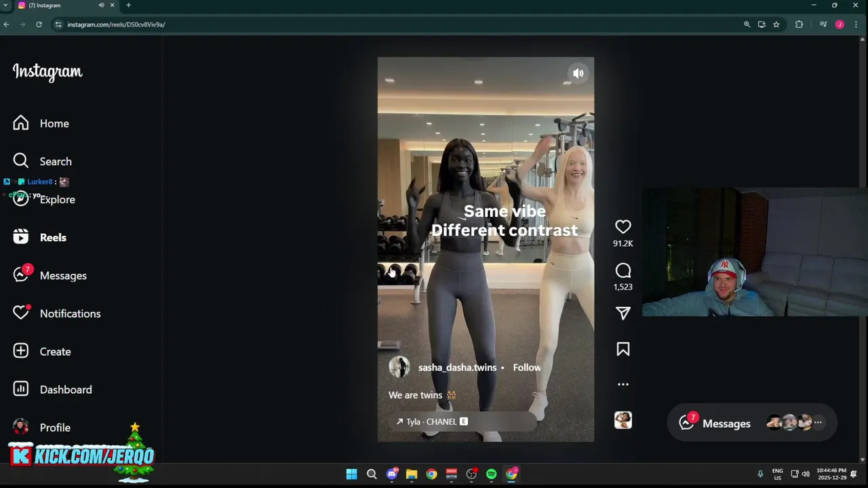Viewport: 868px width, 488px height.
Task: Toggle the reel sound speaker button
Action: pos(578,73)
